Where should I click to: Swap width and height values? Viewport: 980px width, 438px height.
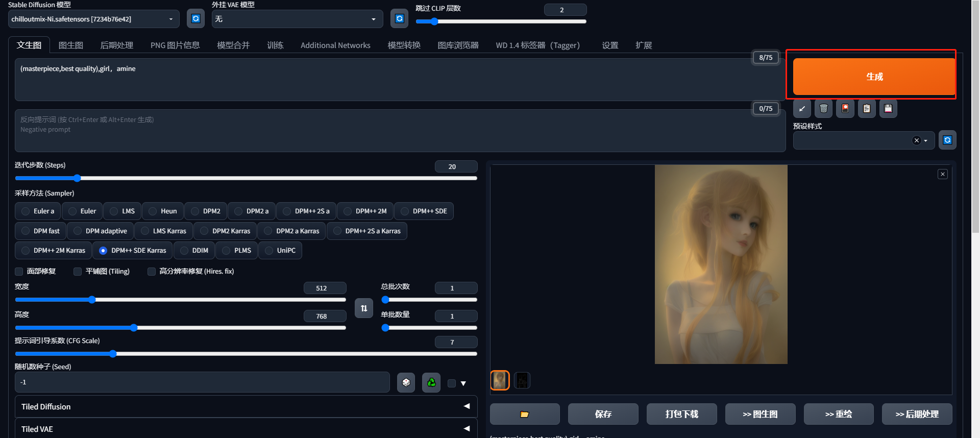[x=364, y=308]
